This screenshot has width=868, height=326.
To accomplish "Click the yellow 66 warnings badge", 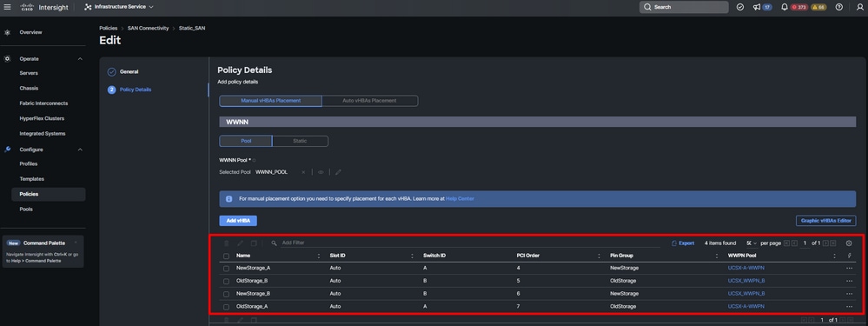I will pos(818,7).
